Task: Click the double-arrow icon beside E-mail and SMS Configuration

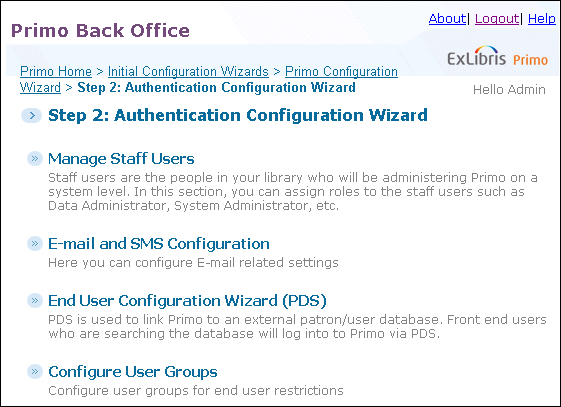Action: pyautogui.click(x=35, y=244)
